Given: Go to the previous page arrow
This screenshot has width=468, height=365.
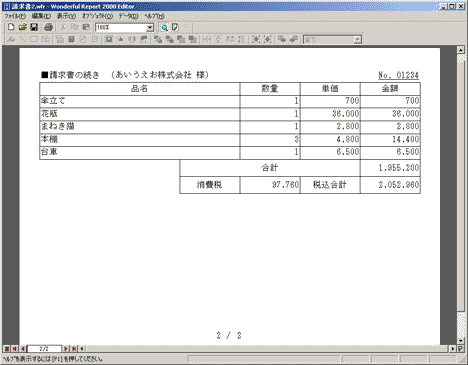Looking at the screenshot, I should 23,349.
